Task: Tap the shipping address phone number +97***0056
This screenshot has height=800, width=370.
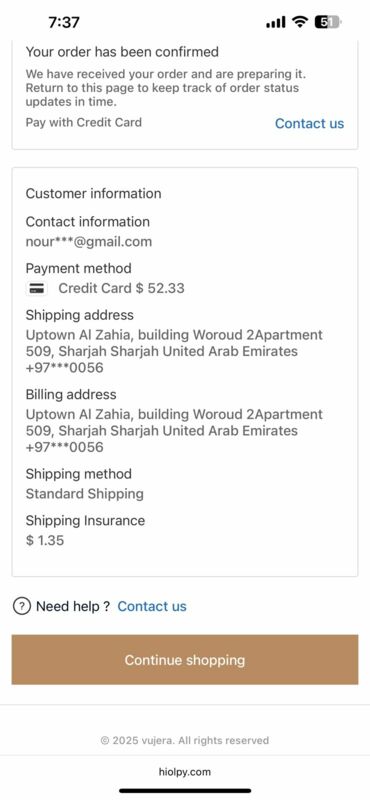Action: [64, 367]
